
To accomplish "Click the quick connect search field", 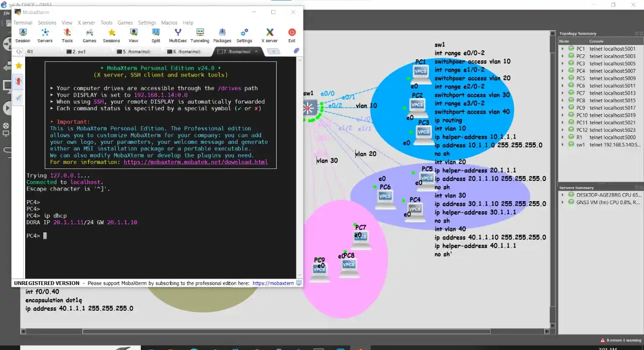I will 19,51.
